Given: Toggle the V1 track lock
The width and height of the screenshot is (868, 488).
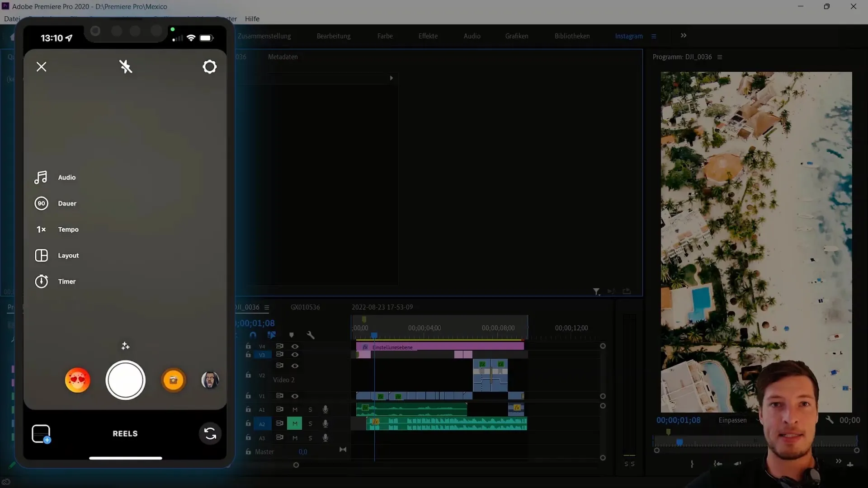Looking at the screenshot, I should [x=248, y=396].
